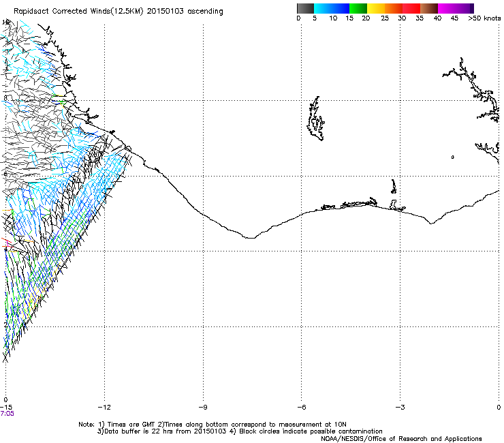The image size is (504, 443).
Task: Click the '0' latitude label on left axis
Action: coord(5,400)
